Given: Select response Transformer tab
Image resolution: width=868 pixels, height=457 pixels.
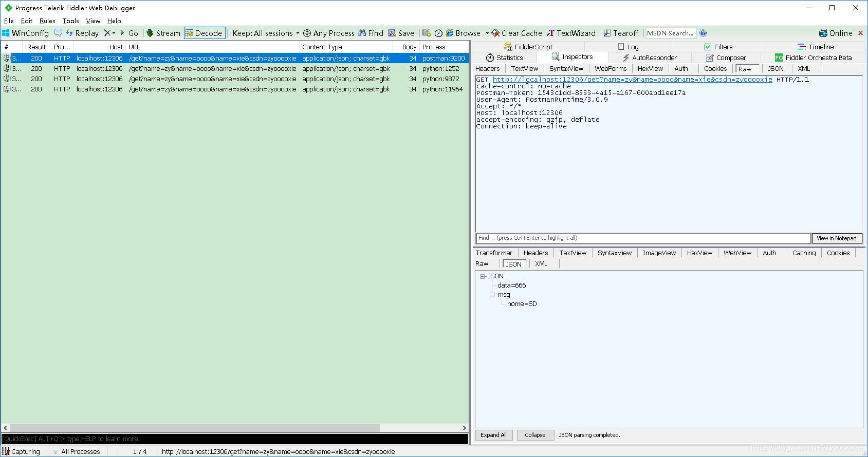Looking at the screenshot, I should 494,253.
